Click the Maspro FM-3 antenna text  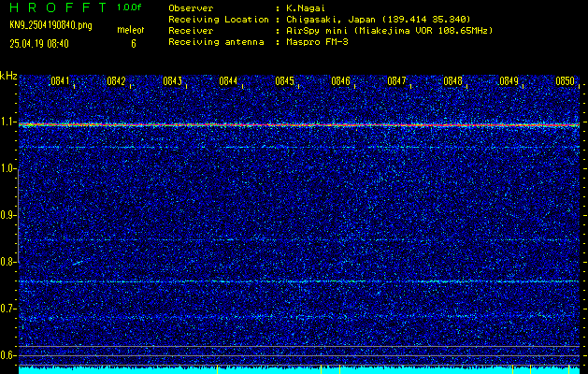[x=317, y=42]
